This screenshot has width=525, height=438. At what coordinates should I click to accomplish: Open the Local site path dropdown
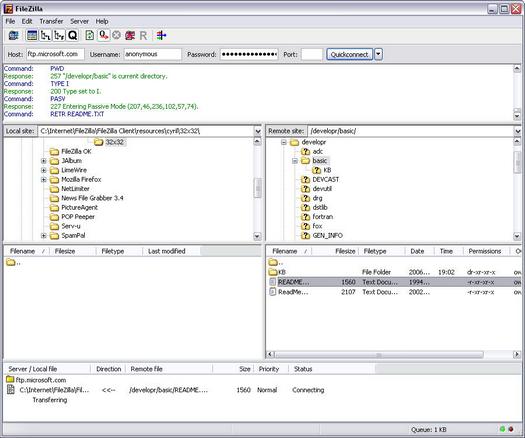click(258, 131)
